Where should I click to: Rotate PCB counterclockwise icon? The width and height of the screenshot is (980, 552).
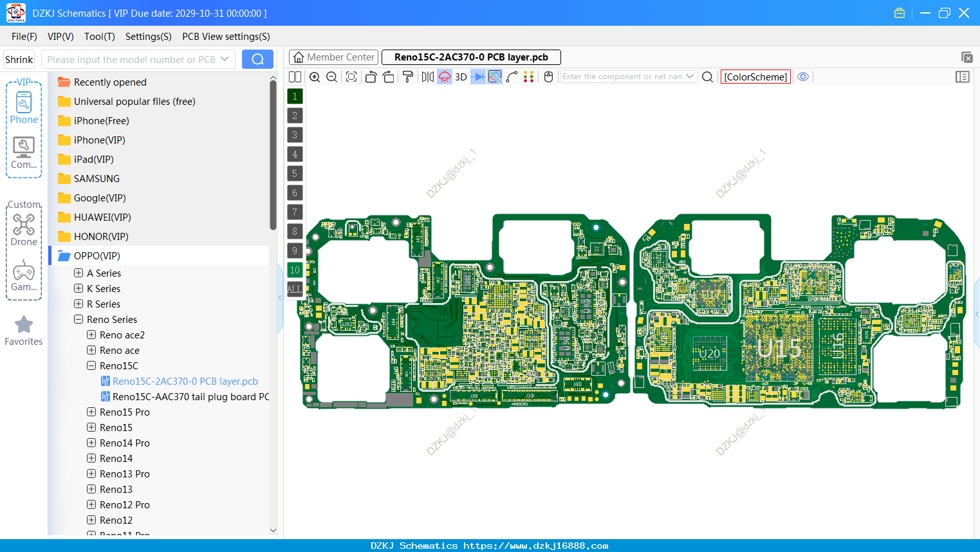click(371, 77)
